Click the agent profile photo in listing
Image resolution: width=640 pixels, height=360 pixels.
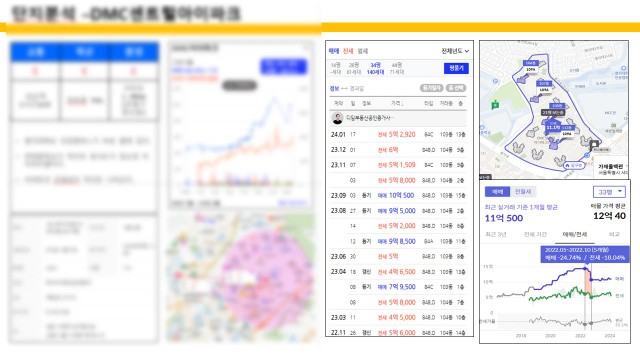pos(337,118)
